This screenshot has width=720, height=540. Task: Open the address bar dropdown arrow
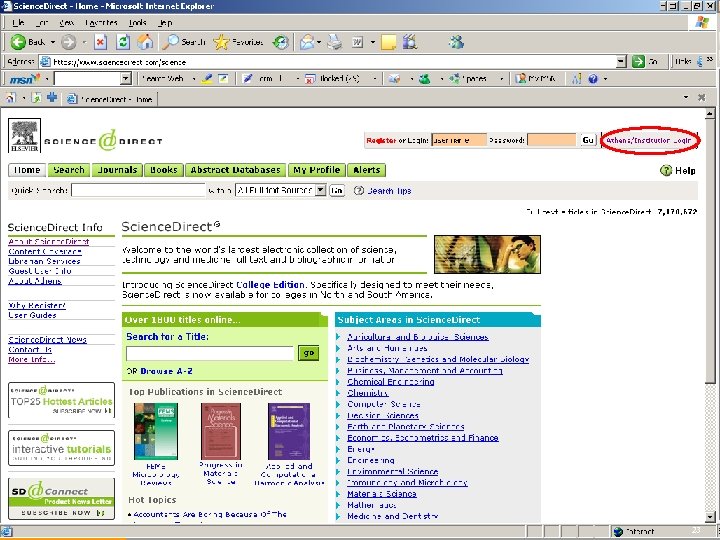(621, 62)
